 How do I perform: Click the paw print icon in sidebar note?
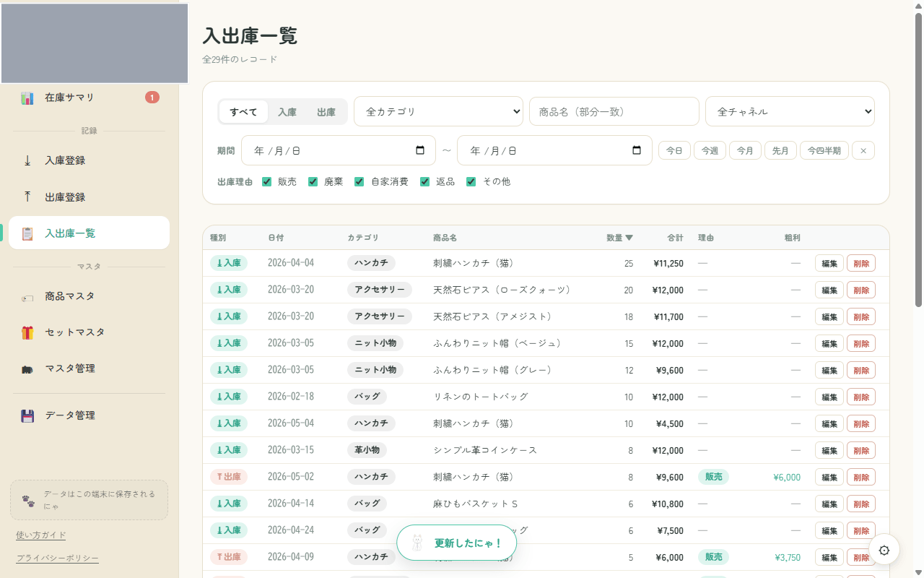click(x=28, y=500)
